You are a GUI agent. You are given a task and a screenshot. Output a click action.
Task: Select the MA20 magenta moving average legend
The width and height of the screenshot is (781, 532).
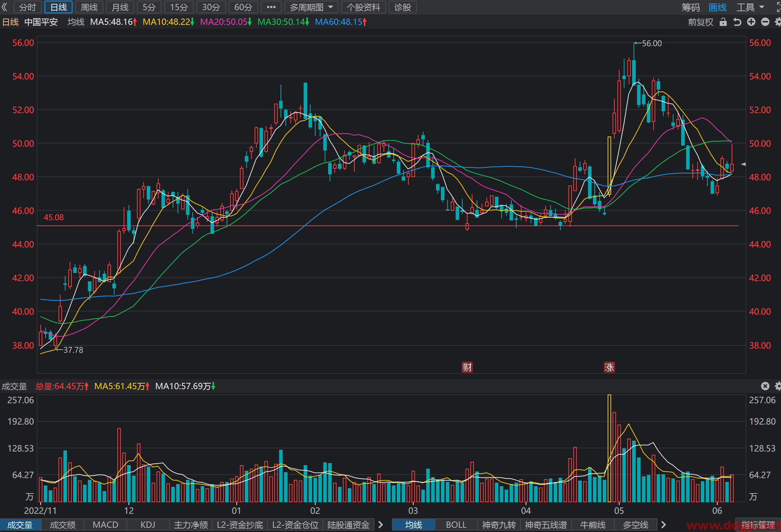(226, 22)
